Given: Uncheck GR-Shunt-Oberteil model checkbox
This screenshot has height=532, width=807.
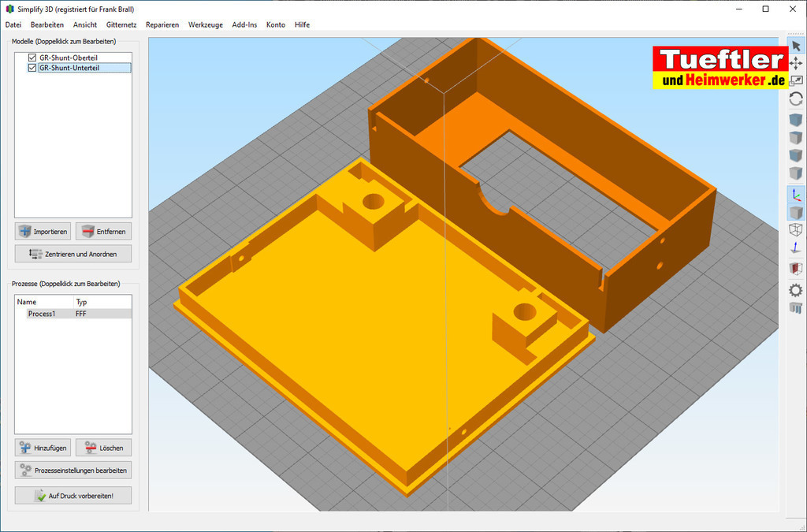Looking at the screenshot, I should tap(32, 58).
